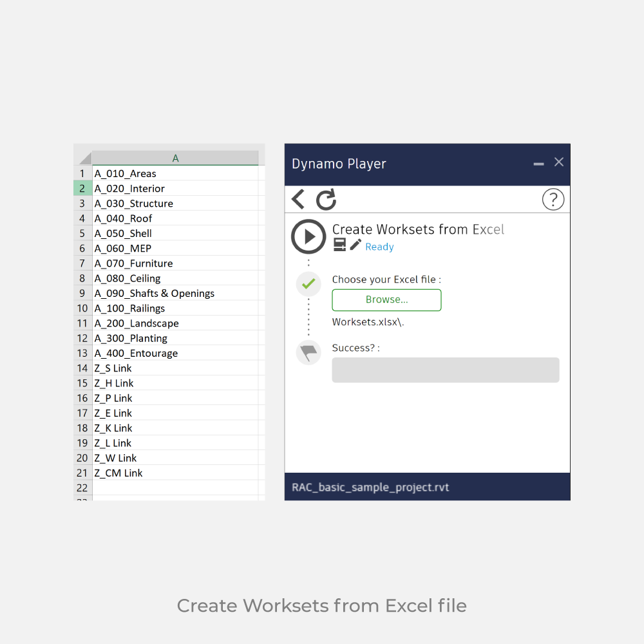Click the Ready status link

tap(379, 247)
